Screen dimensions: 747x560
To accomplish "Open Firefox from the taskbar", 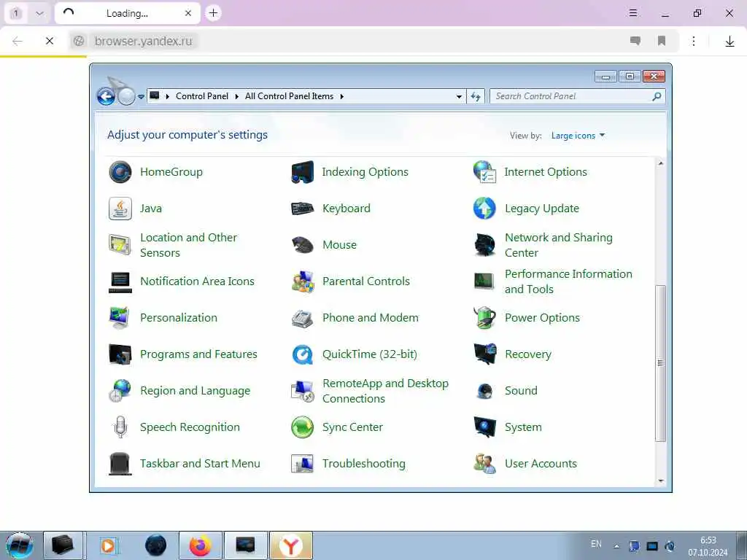I will tap(201, 545).
